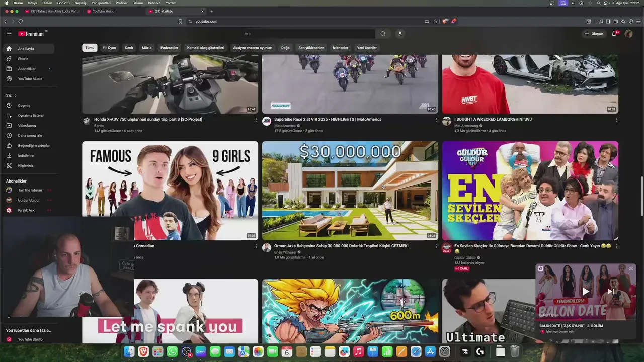
Task: Open İndirilenler in sidebar
Action: [29, 155]
